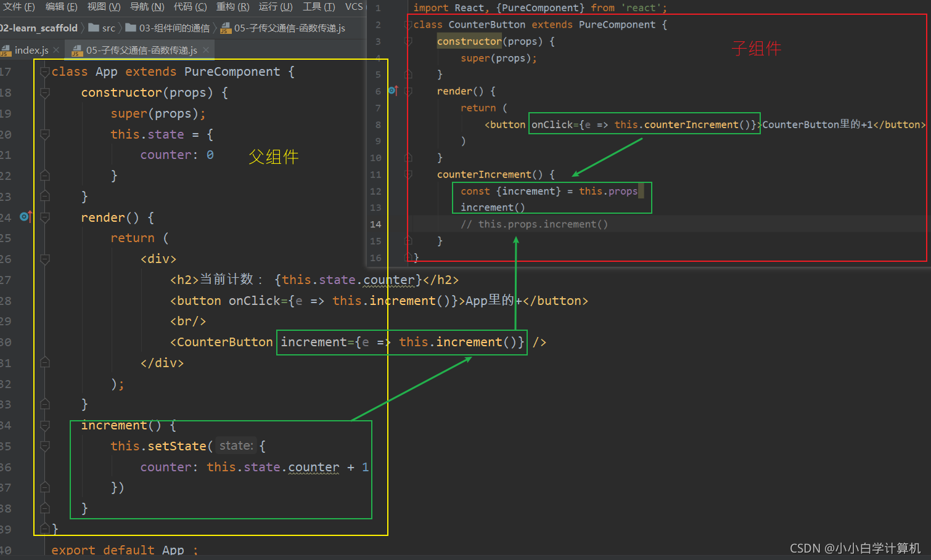Collapse App increment() method fold at line 34
Image resolution: width=931 pixels, height=560 pixels.
point(44,426)
